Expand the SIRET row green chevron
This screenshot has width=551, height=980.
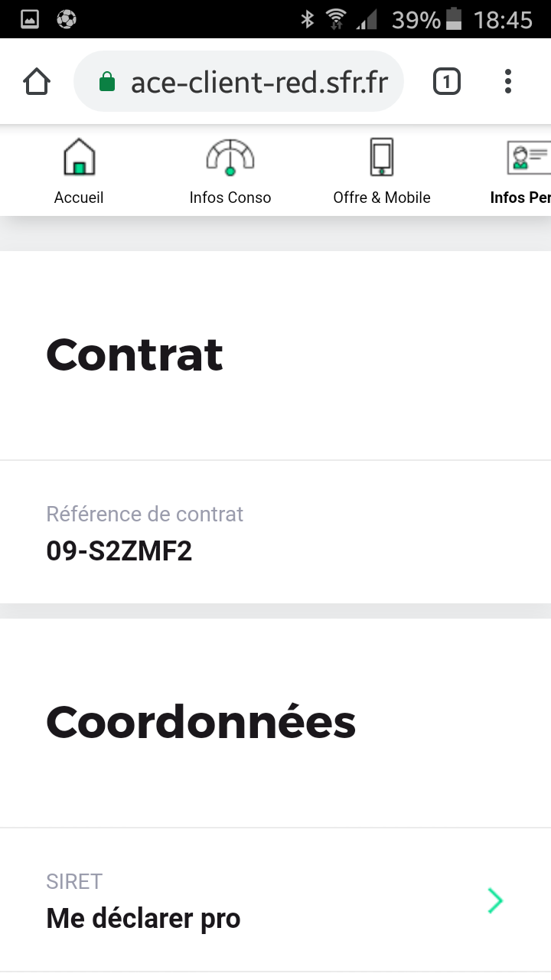(495, 901)
